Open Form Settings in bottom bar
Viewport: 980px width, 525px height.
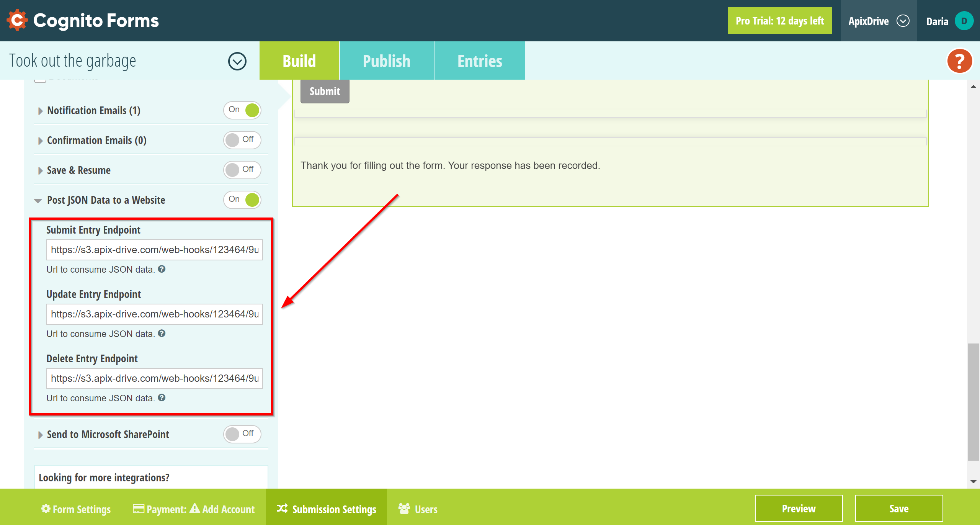coord(76,509)
